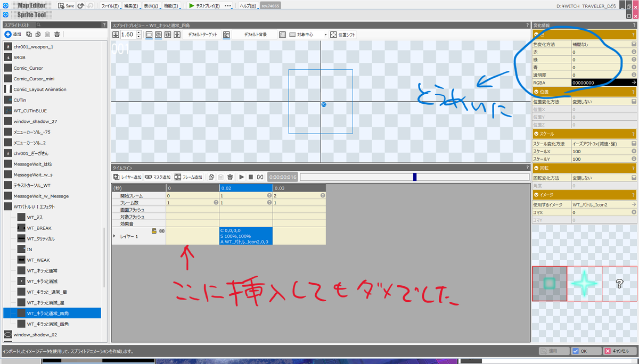The height and width of the screenshot is (364, 639).
Task: Click the duplicate sprite icon in the sprite list toolbar
Action: coord(29,34)
